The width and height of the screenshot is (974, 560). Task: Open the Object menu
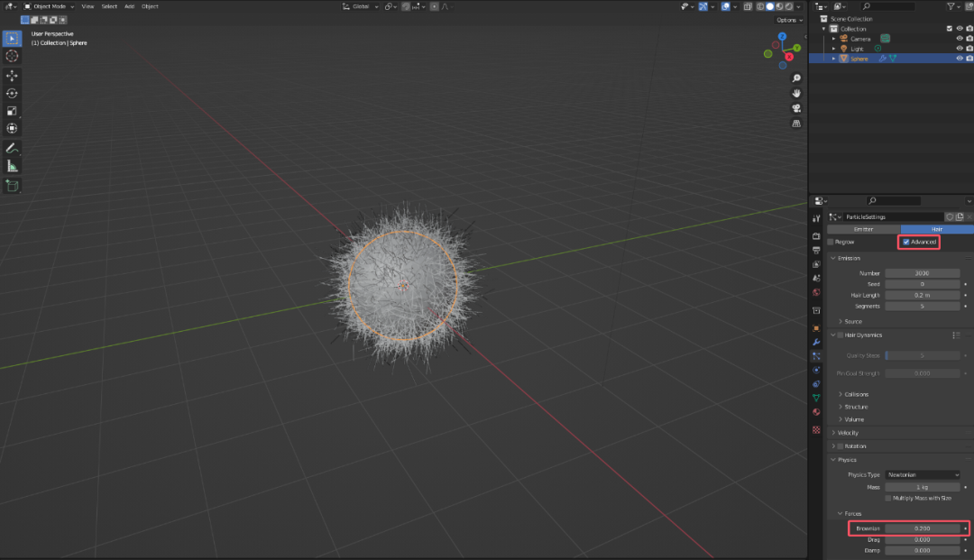(x=150, y=6)
